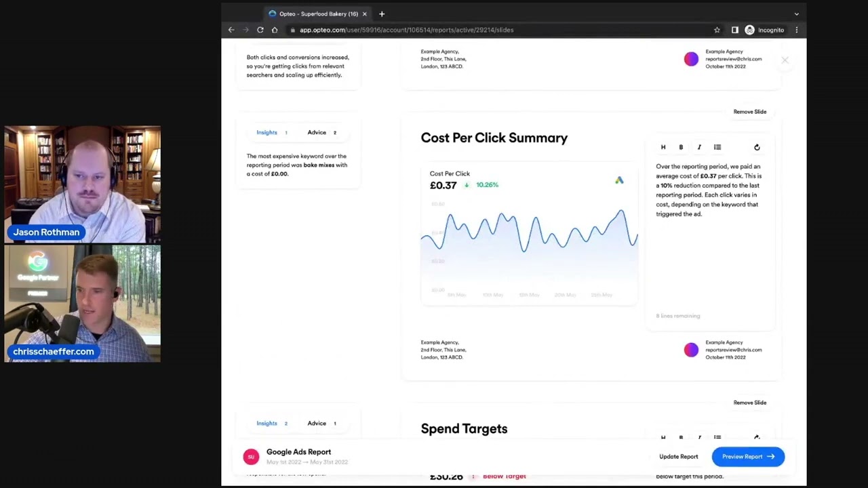The image size is (868, 488).
Task: Select the Opteo - Superfood Bakery browser tab
Action: (317, 14)
